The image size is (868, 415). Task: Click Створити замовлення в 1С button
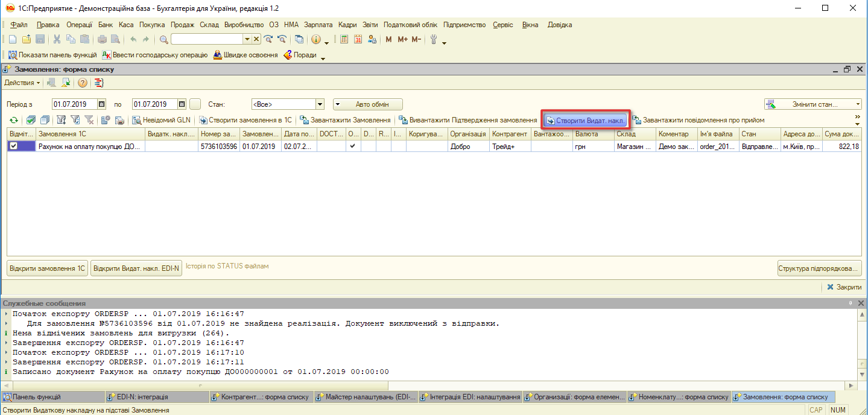point(246,120)
